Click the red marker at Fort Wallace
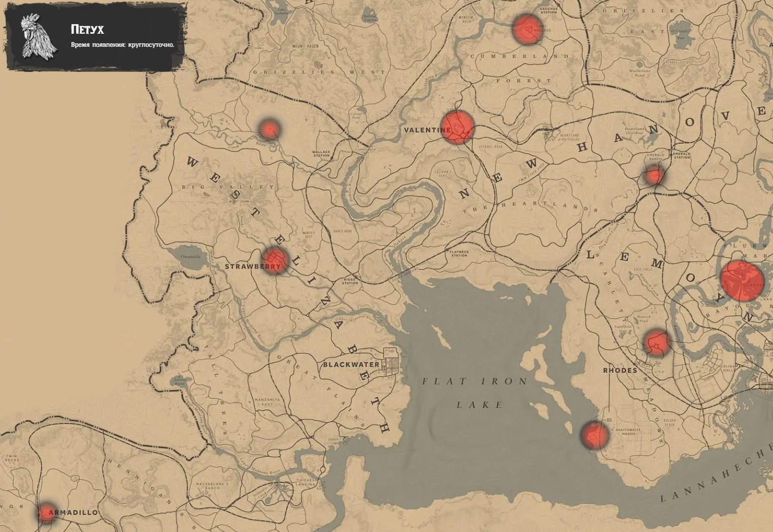773x532 pixels. (526, 28)
